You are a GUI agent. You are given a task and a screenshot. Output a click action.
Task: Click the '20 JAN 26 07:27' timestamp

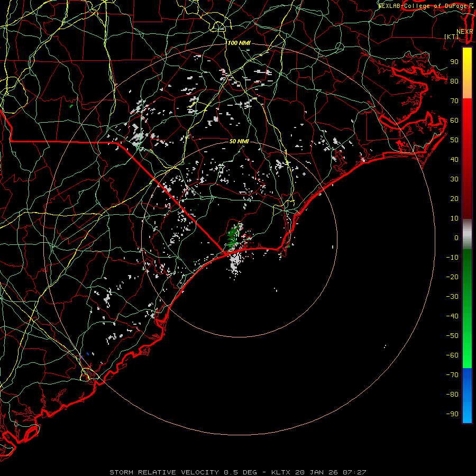tap(331, 472)
